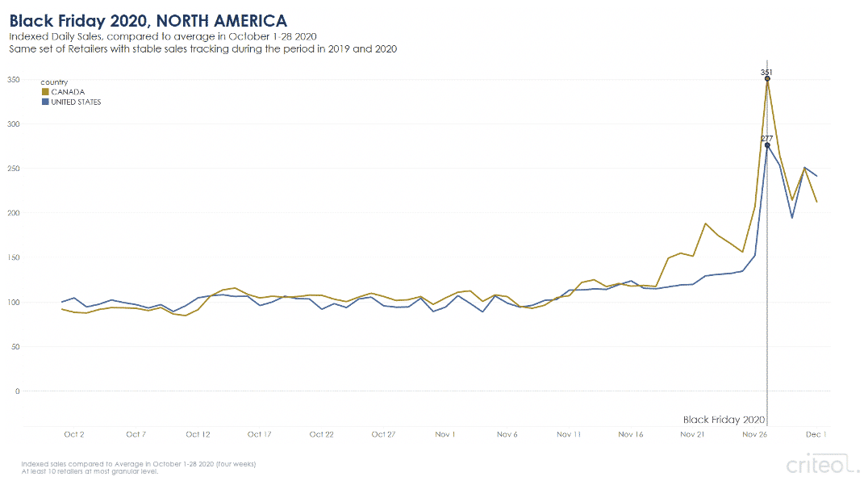Click the 277 peak data point

point(767,145)
